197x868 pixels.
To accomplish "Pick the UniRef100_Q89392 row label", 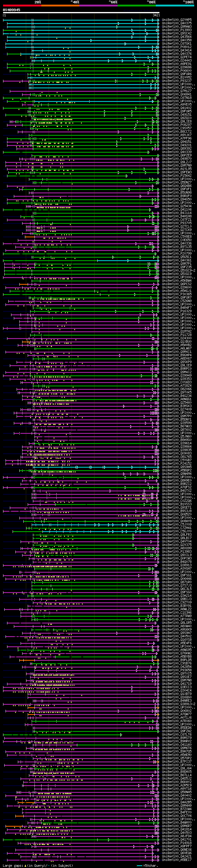I will (177, 149).
